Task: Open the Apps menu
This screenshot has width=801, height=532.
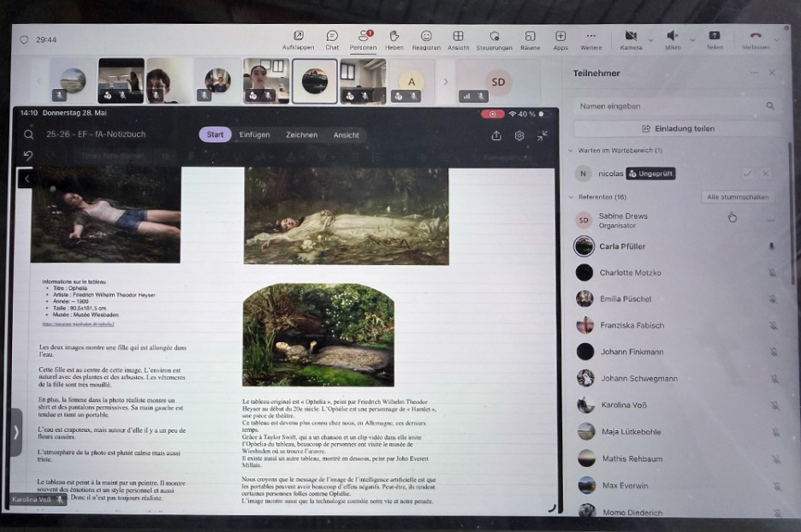Action: tap(561, 40)
